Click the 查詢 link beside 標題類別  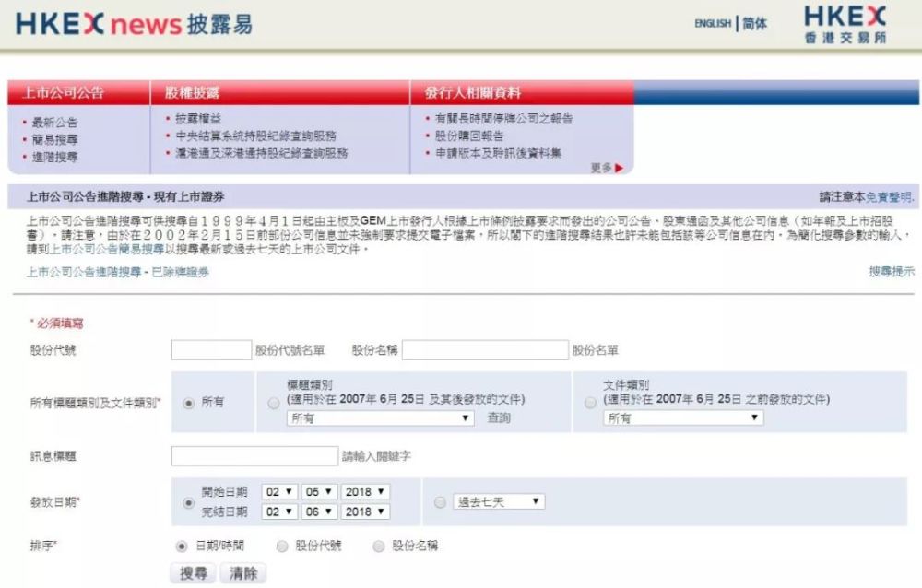coord(499,418)
